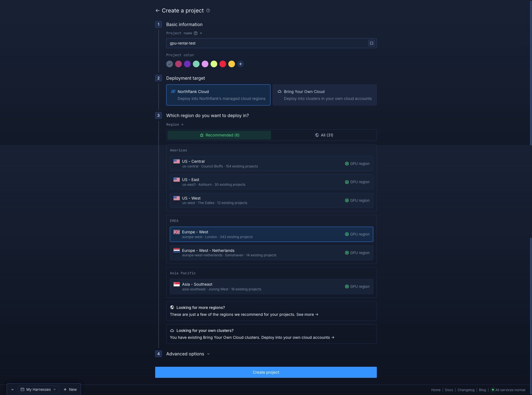Viewport: 532px width, 395px height.
Task: Expand Advanced options section
Action: pyautogui.click(x=188, y=354)
